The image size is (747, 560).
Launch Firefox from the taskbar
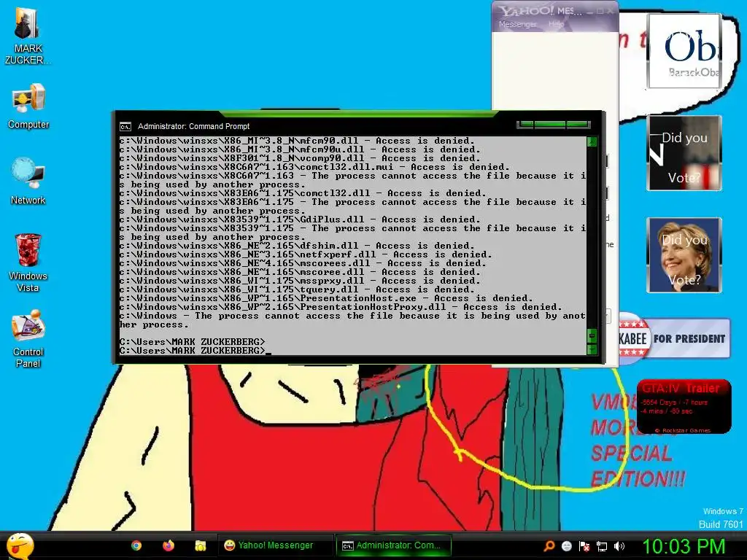tap(169, 545)
